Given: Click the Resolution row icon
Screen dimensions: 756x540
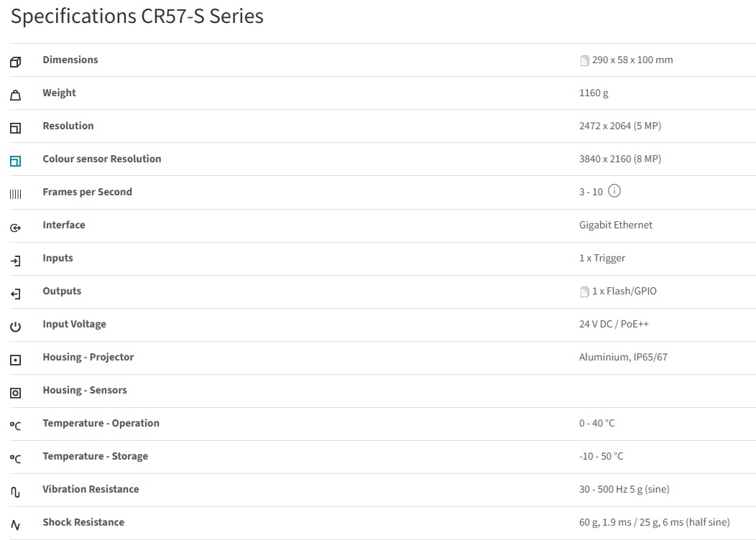Looking at the screenshot, I should 16,129.
